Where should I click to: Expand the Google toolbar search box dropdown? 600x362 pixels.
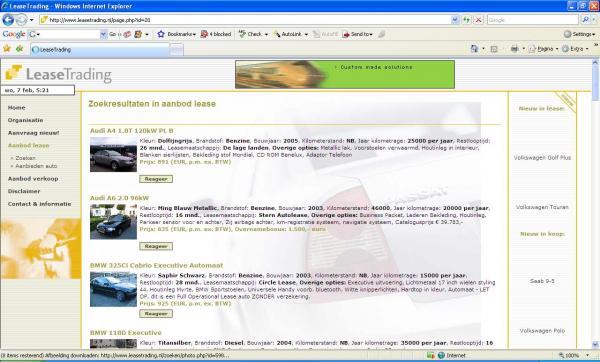point(103,34)
